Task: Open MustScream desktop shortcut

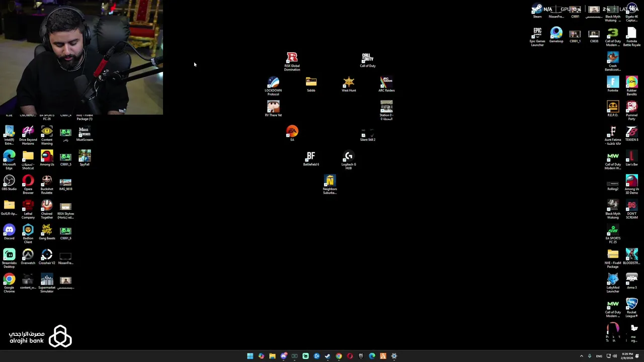Action: [85, 133]
